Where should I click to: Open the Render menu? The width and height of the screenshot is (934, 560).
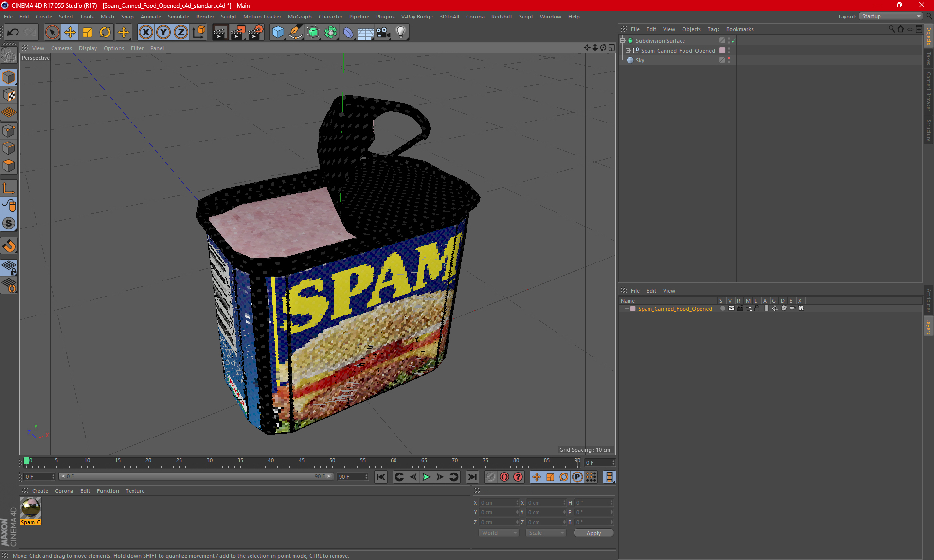click(205, 17)
